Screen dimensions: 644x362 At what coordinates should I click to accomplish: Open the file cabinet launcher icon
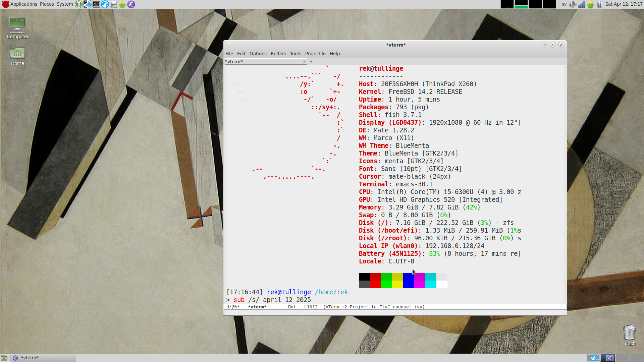(114, 4)
